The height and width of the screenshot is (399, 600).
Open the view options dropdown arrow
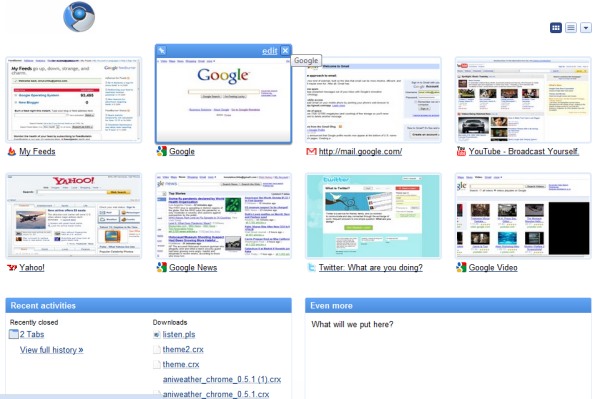tap(586, 28)
